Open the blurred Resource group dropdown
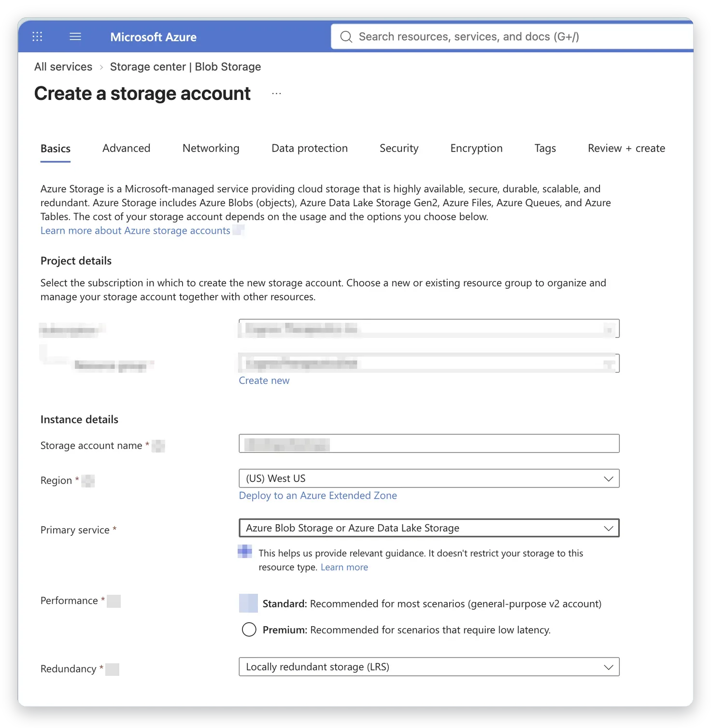This screenshot has height=728, width=711. [429, 363]
